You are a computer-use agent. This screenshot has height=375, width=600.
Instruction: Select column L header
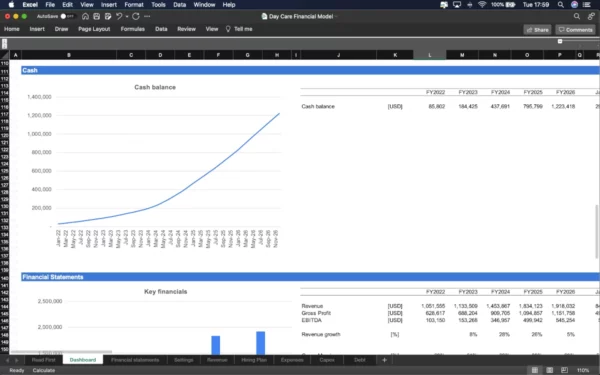tap(430, 55)
